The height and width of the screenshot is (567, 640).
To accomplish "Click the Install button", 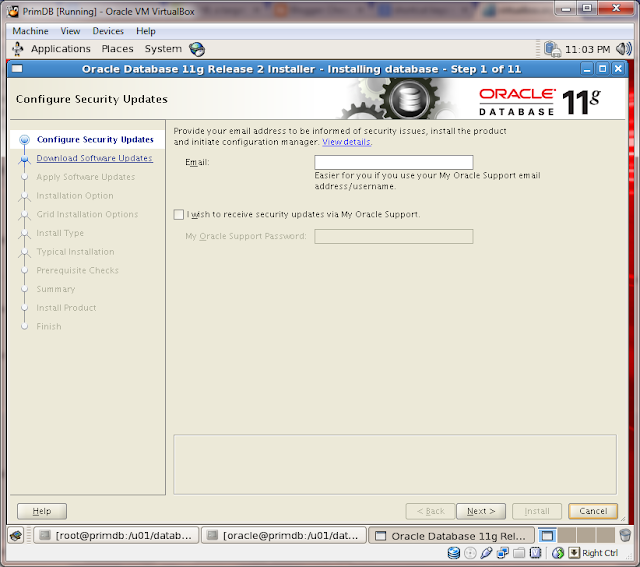I will click(537, 511).
